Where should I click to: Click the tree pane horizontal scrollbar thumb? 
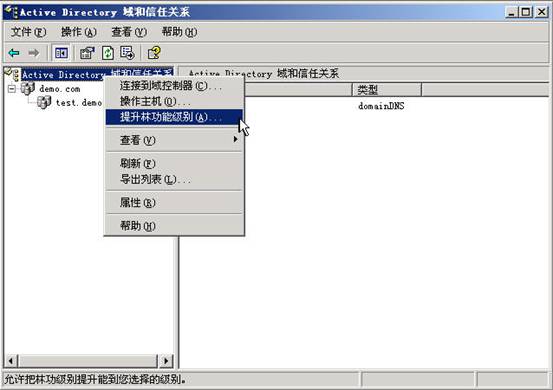tap(88, 361)
